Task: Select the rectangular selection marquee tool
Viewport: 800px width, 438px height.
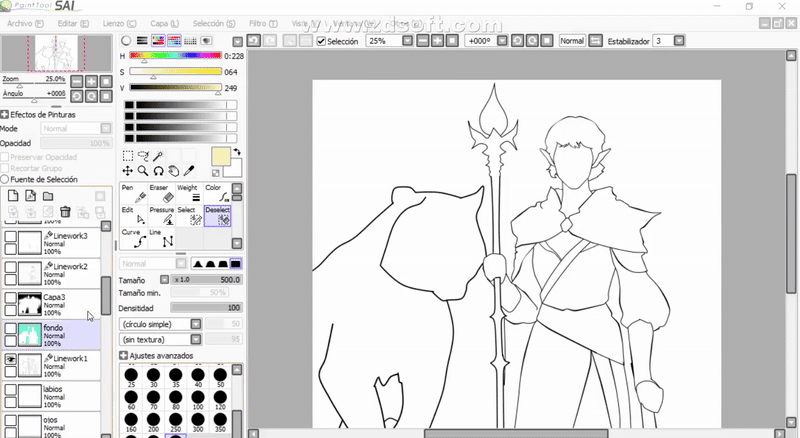Action: tap(128, 156)
